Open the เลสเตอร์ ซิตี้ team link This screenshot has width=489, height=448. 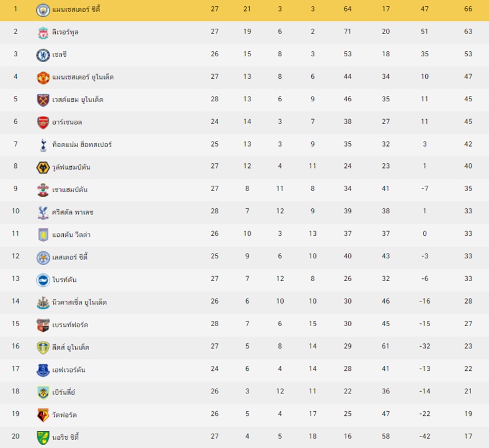click(x=70, y=257)
